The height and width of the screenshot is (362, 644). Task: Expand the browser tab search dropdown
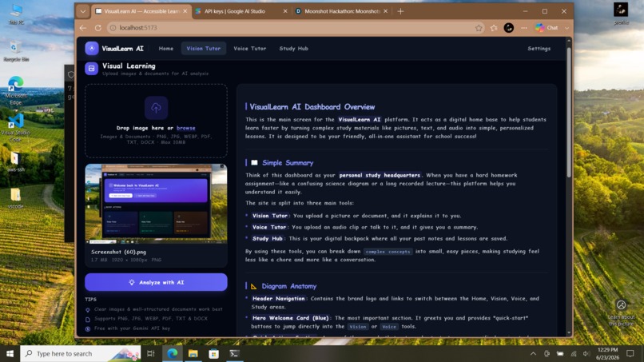tap(83, 11)
